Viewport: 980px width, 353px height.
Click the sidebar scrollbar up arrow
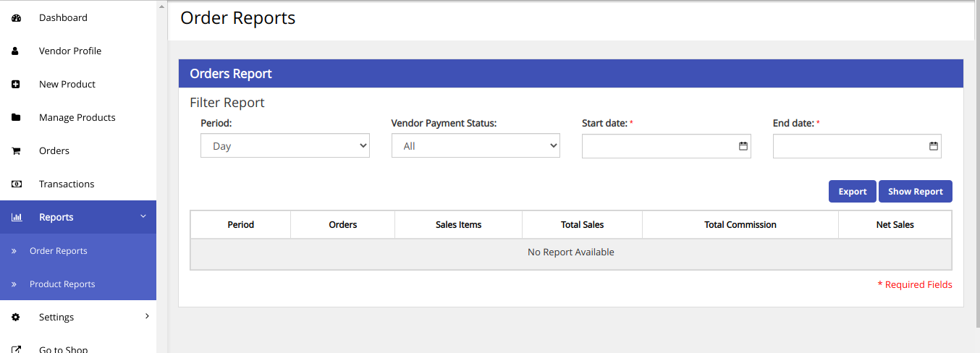coord(161,6)
